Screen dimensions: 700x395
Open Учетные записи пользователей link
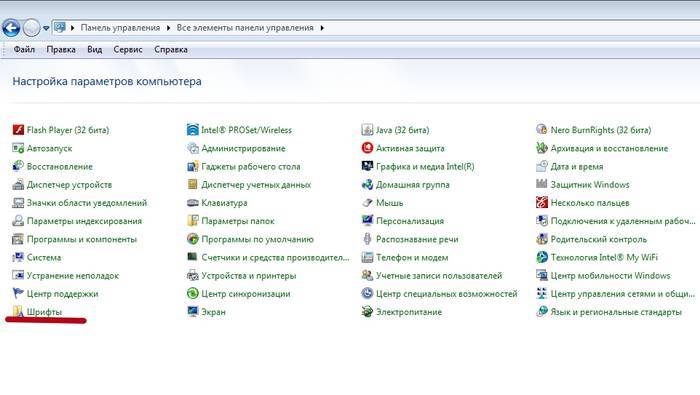coord(439,276)
